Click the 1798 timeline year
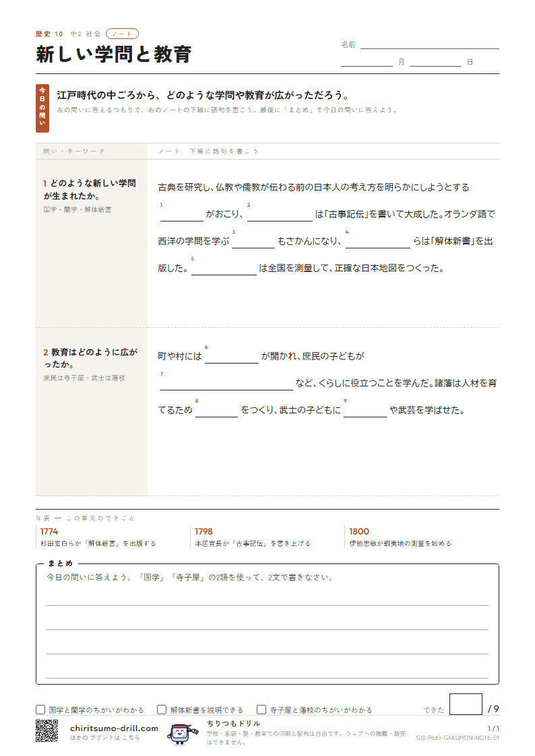Viewport: 535px width, 756px height. (203, 531)
